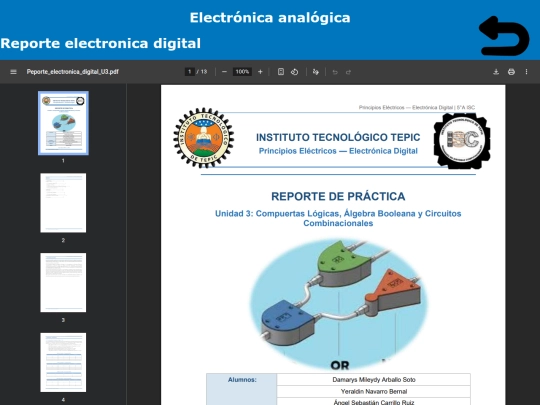Open the annotation draw tool
This screenshot has width=540, height=405.
pyautogui.click(x=315, y=72)
